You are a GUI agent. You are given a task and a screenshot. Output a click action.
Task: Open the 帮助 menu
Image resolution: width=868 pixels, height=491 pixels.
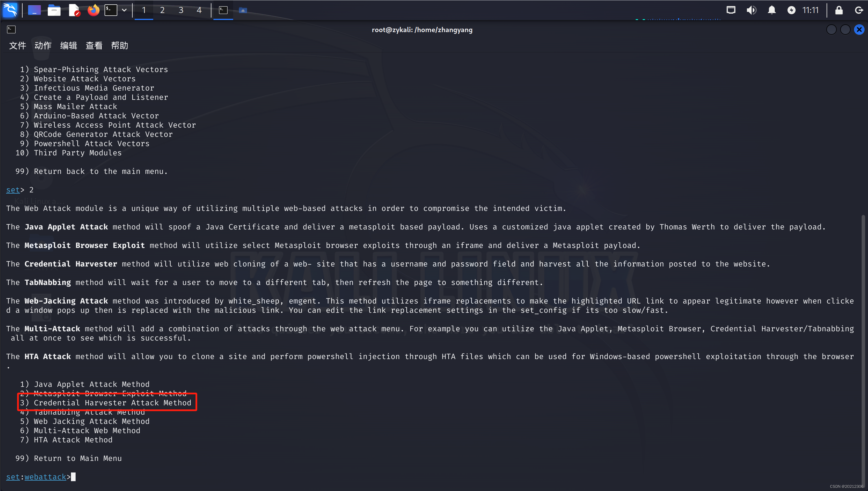click(119, 45)
